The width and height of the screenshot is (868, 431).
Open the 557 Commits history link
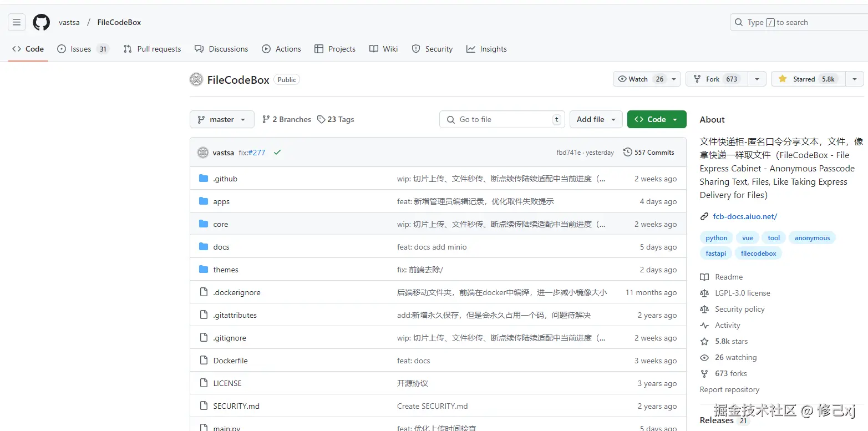point(649,152)
